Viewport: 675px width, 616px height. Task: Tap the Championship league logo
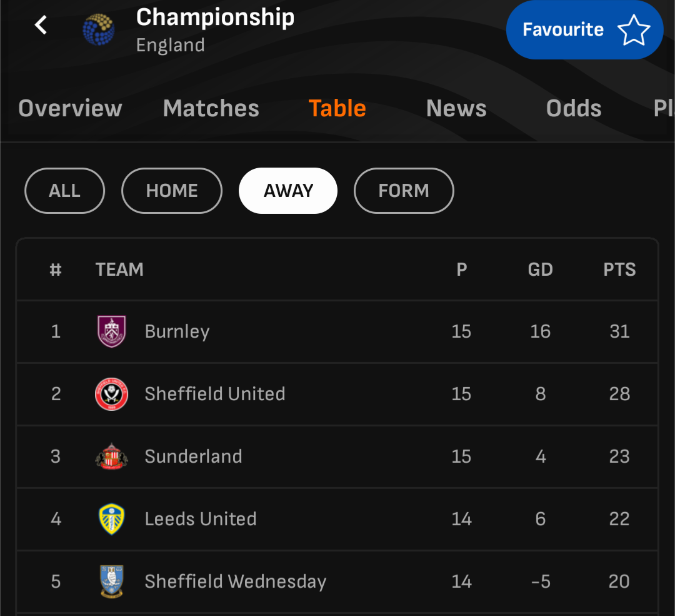tap(99, 29)
